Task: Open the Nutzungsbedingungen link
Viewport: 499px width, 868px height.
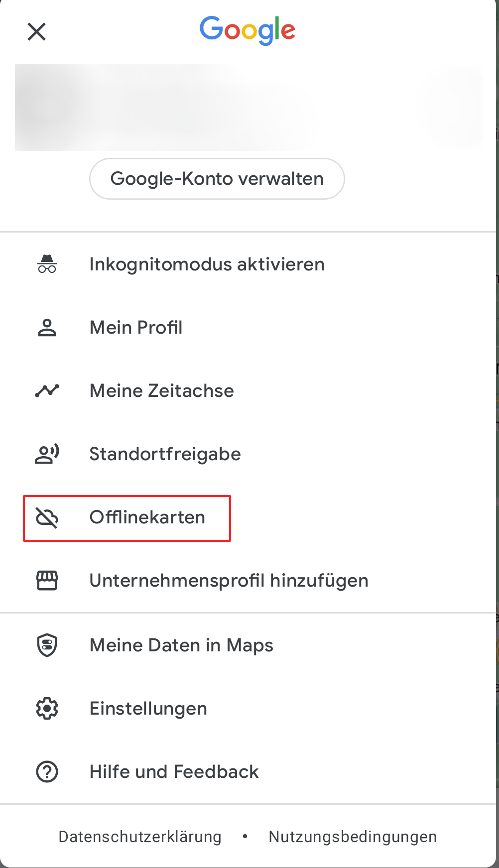Action: point(353,837)
